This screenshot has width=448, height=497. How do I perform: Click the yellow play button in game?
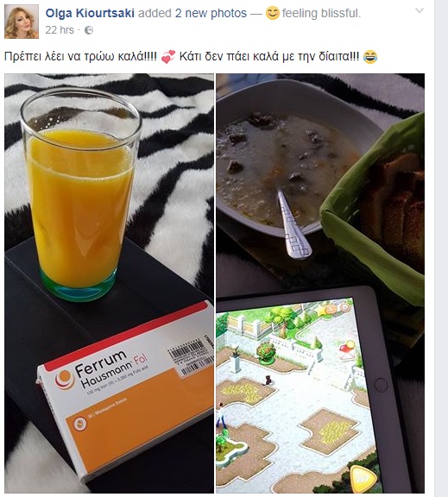(x=363, y=479)
